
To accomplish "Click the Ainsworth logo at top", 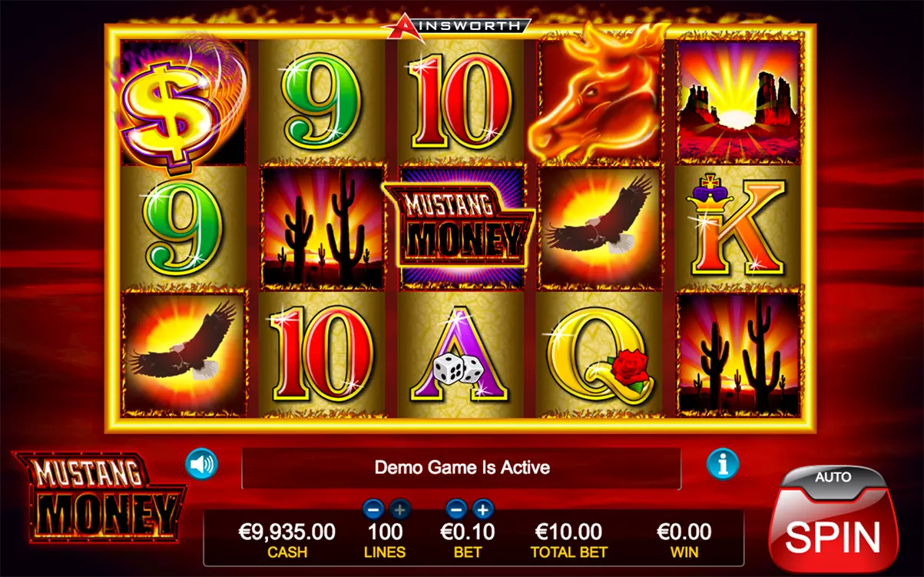I will point(456,25).
